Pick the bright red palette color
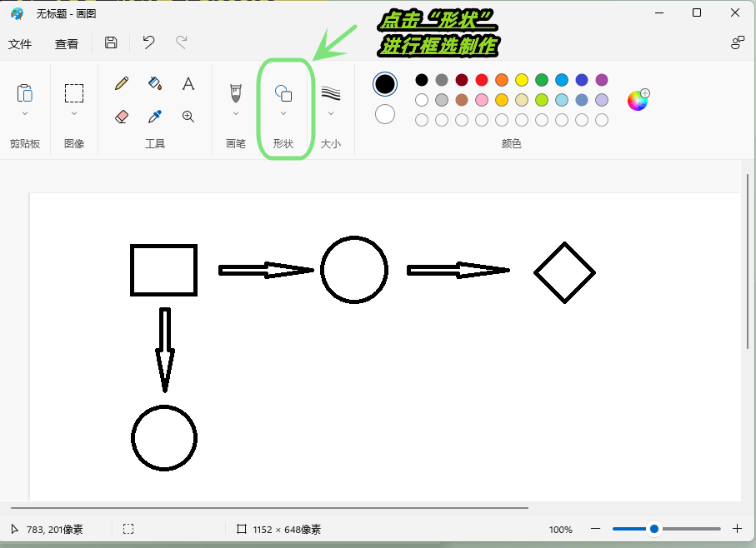Image resolution: width=756 pixels, height=548 pixels. tap(482, 80)
